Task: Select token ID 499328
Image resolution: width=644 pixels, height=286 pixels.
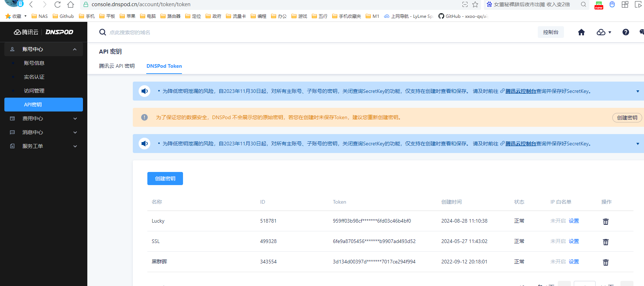Action: pos(268,241)
